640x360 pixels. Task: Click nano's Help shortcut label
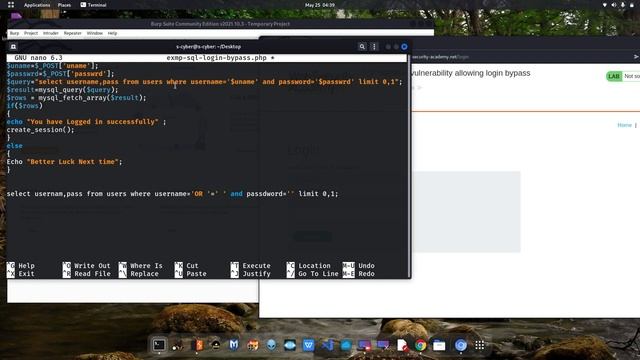pos(27,266)
